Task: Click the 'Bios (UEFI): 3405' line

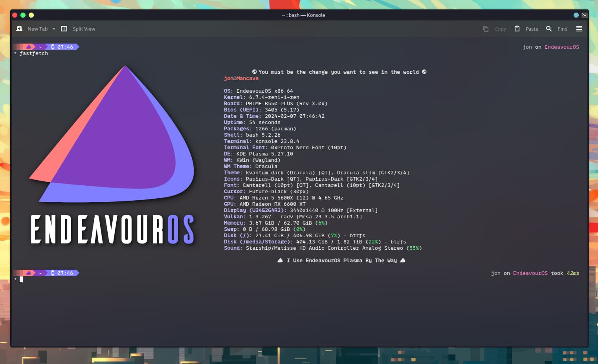Action: click(x=262, y=110)
